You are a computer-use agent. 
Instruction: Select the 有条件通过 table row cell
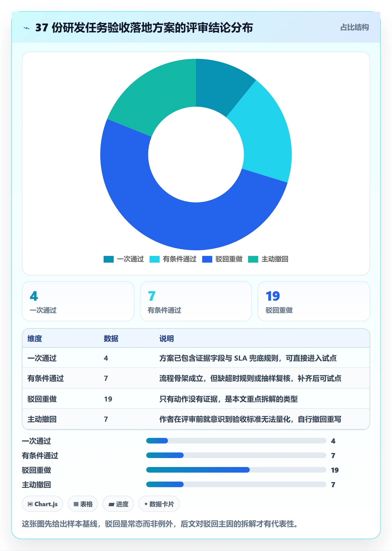point(46,378)
